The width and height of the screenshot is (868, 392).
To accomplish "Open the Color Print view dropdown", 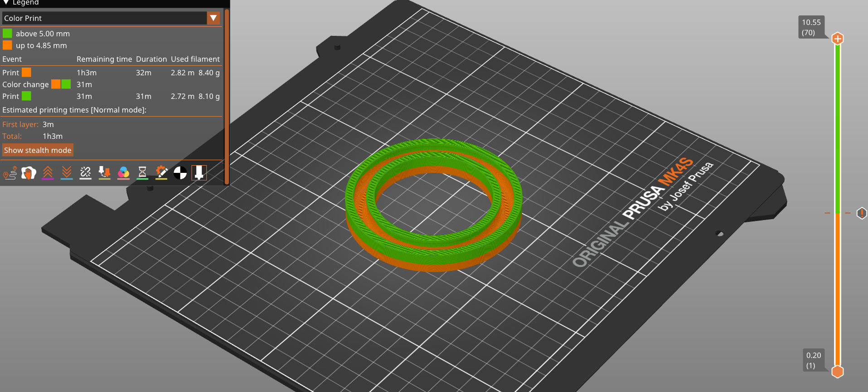I will pos(104,18).
